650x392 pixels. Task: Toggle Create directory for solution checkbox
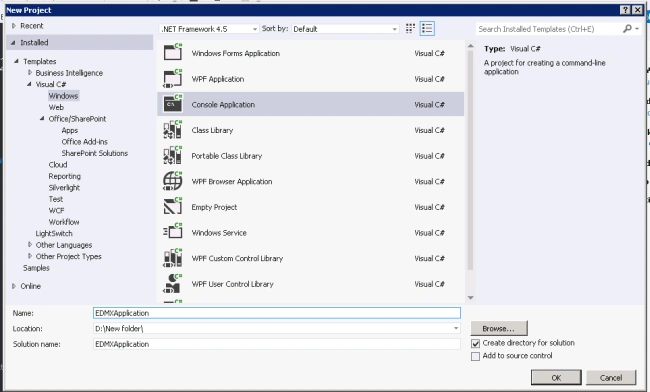click(x=475, y=344)
